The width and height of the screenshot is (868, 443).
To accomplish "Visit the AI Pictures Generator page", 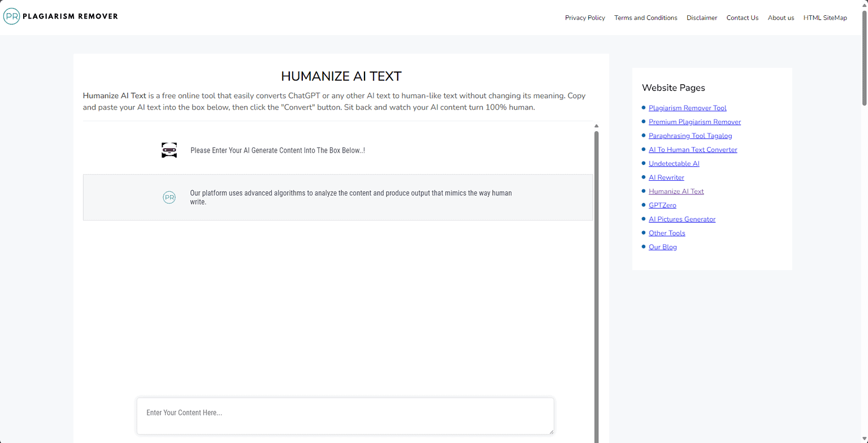I will tap(682, 219).
